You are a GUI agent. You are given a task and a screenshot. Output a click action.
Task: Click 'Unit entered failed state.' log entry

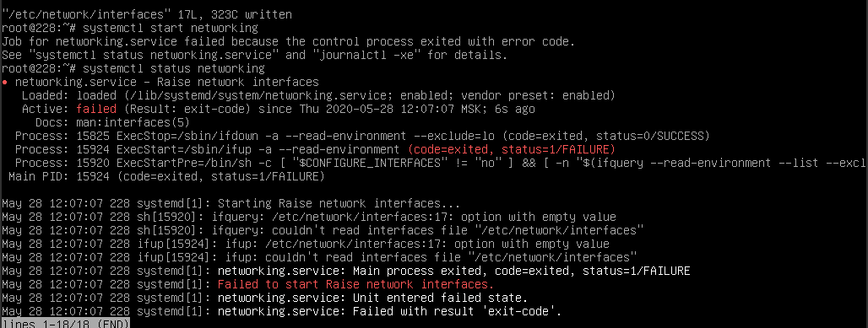(x=261, y=298)
